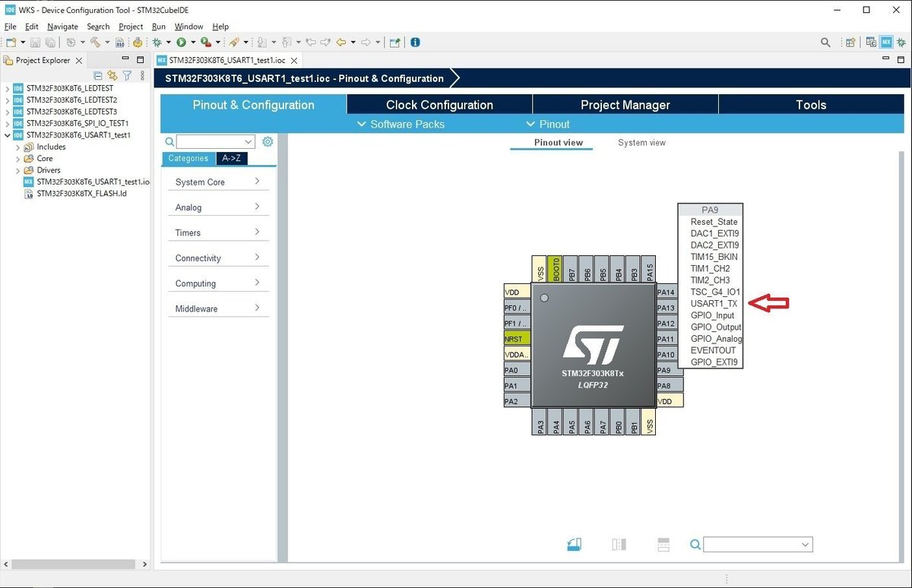Click the yellow Back arrow in toolbar

tap(341, 43)
